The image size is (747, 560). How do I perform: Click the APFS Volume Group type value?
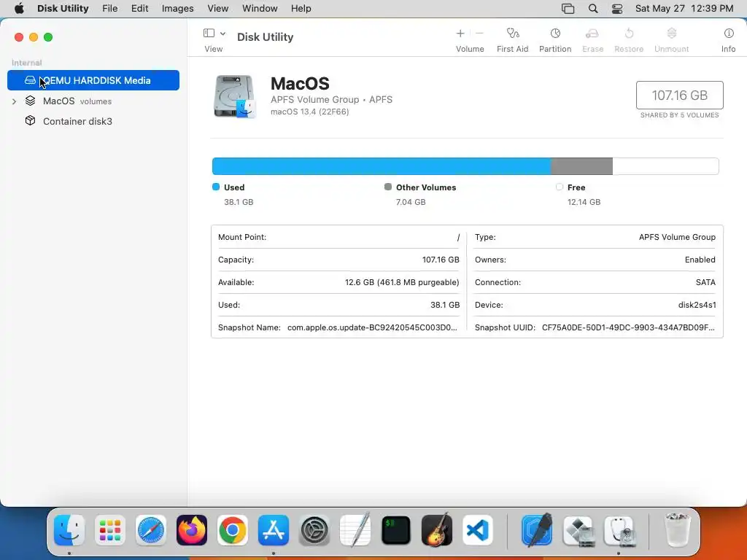tap(677, 237)
